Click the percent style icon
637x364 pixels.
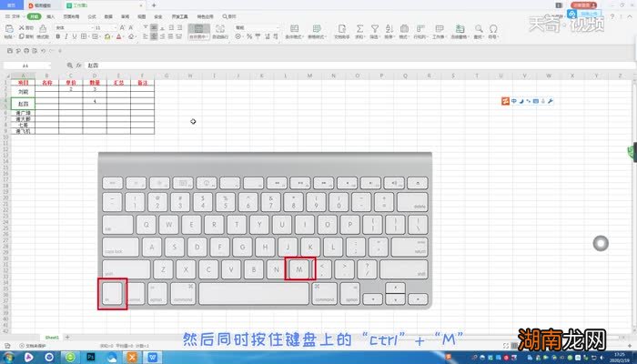coord(249,36)
